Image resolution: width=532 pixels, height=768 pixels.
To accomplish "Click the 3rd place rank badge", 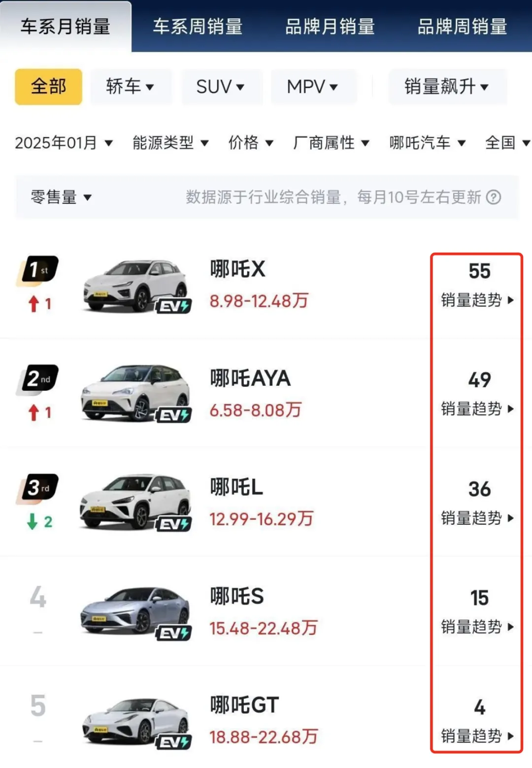I will [x=38, y=488].
